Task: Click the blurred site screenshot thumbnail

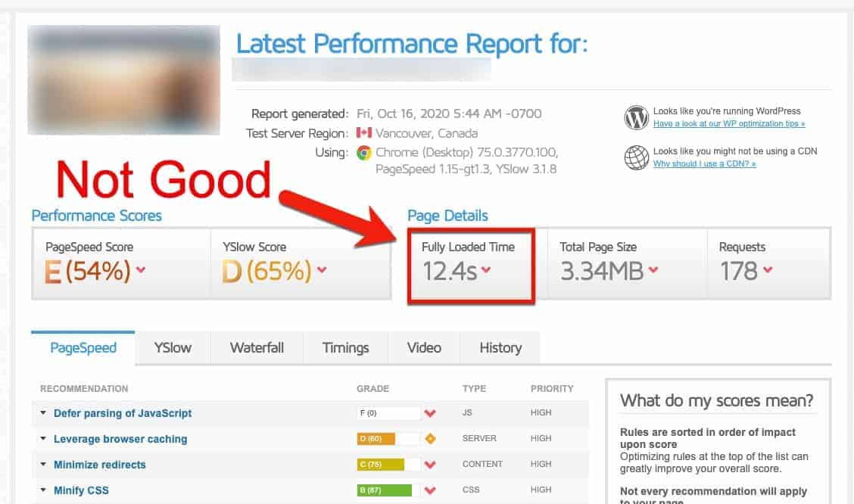Action: pyautogui.click(x=123, y=80)
